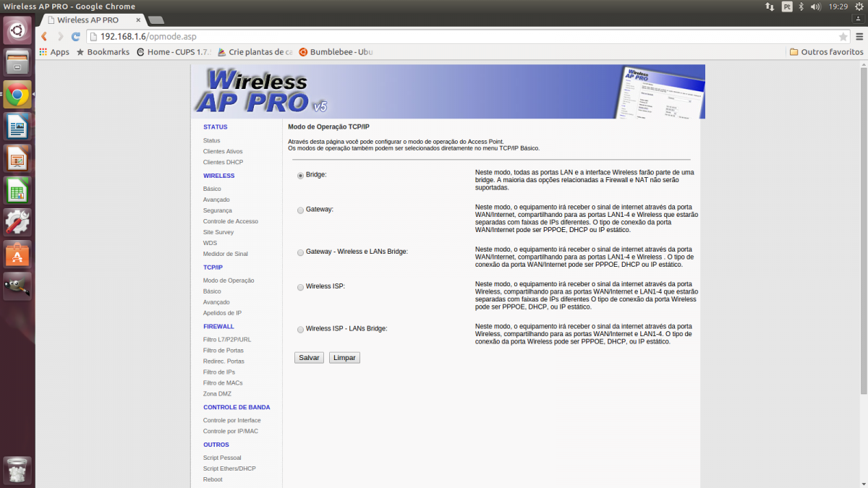868x488 pixels.
Task: Open Ubuntu Software Center dock icon
Action: 17,254
